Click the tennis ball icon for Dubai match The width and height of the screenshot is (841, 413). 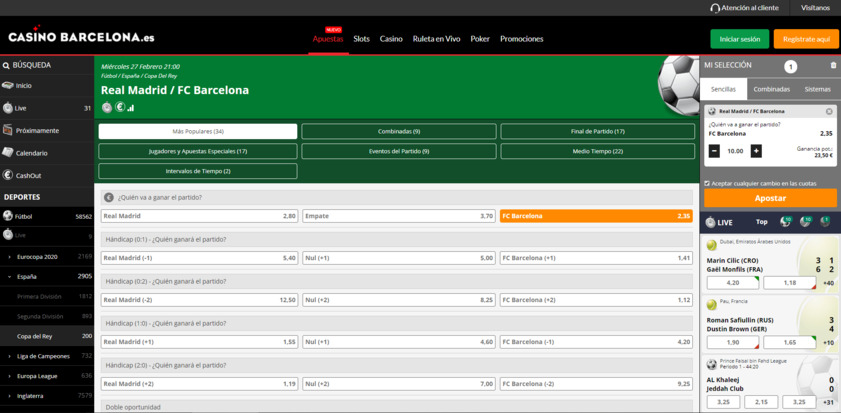pyautogui.click(x=712, y=245)
